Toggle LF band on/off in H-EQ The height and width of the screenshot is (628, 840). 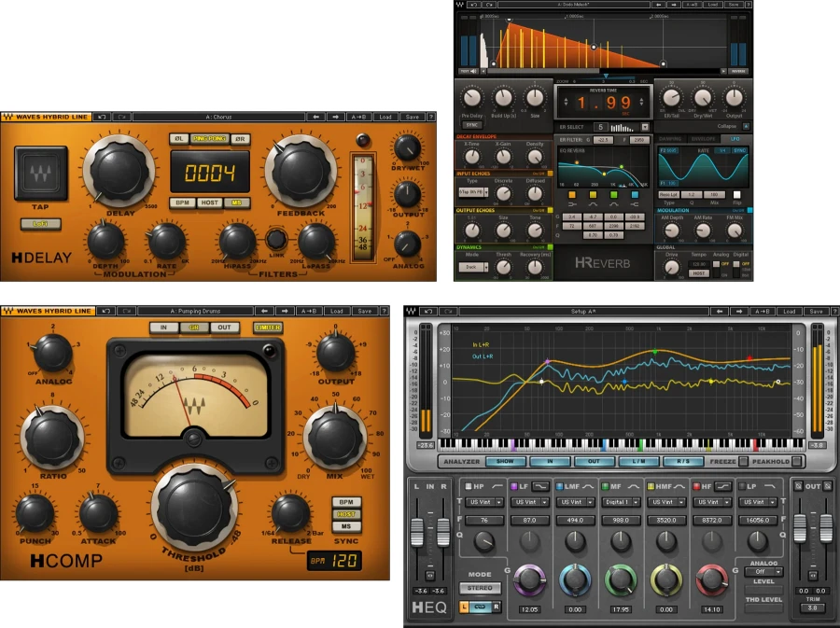513,487
